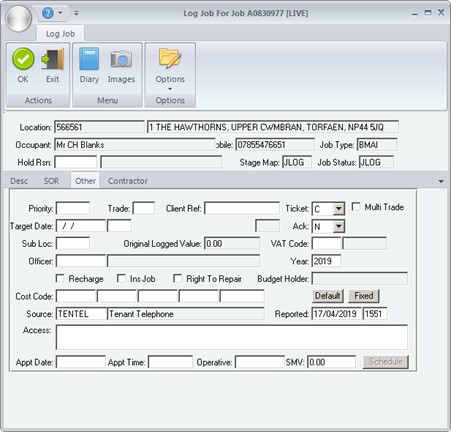Click the Exit door icon

point(53,59)
